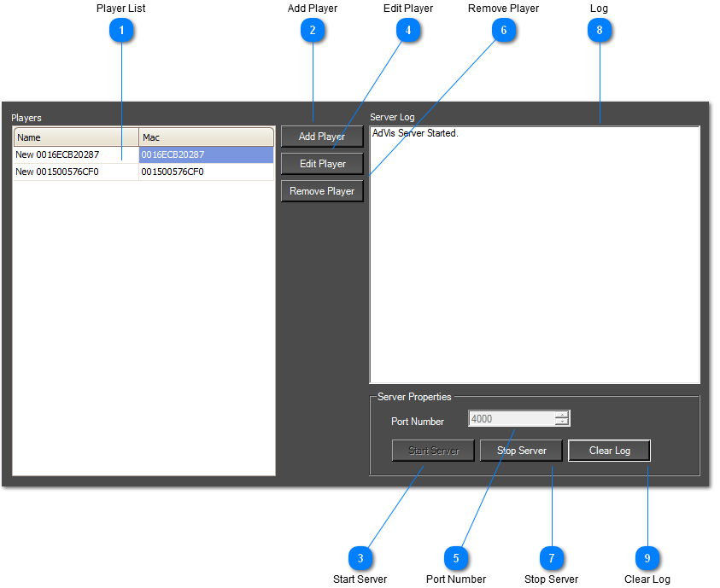Sort players by the Name column header
This screenshot has width=720, height=588.
pyautogui.click(x=75, y=137)
